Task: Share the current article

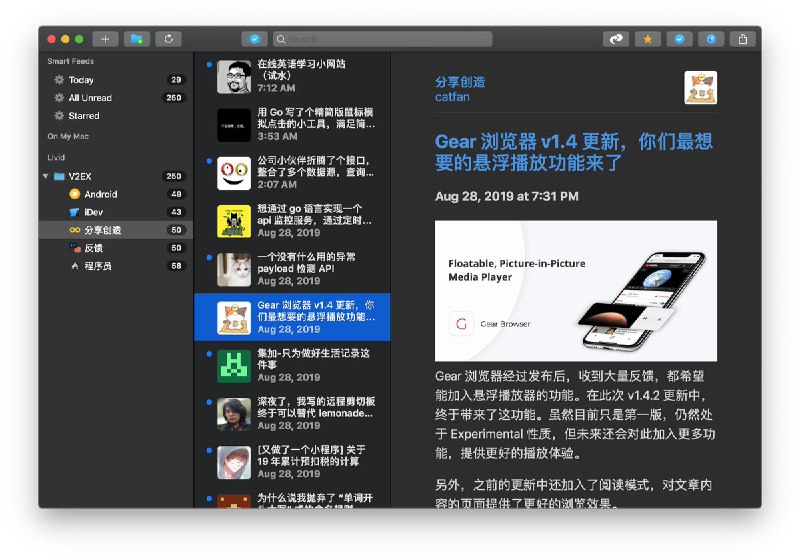Action: click(742, 39)
